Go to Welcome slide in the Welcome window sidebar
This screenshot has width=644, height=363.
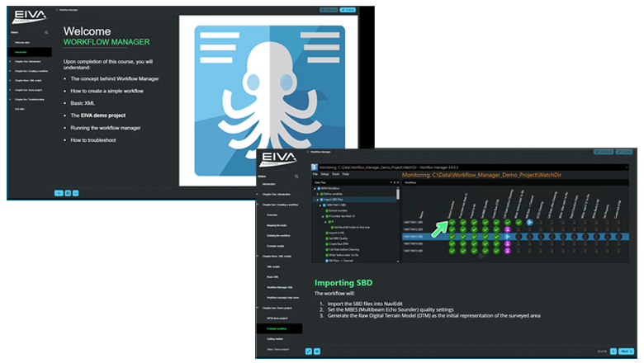point(22,42)
